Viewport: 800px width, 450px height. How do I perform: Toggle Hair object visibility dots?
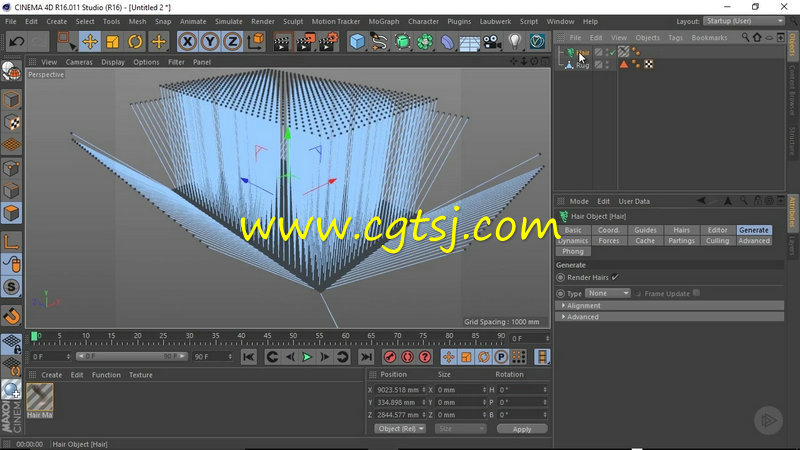(607, 52)
